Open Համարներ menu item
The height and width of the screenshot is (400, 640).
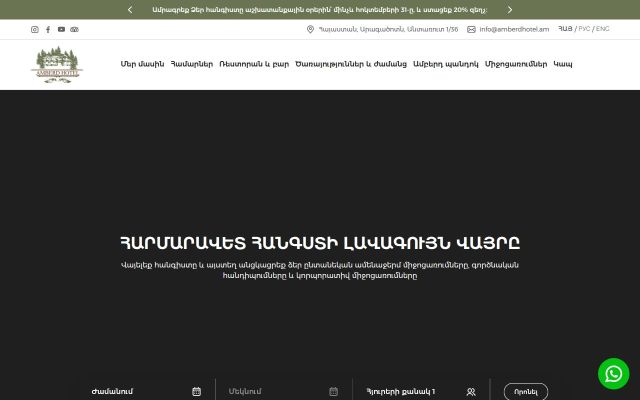192,64
